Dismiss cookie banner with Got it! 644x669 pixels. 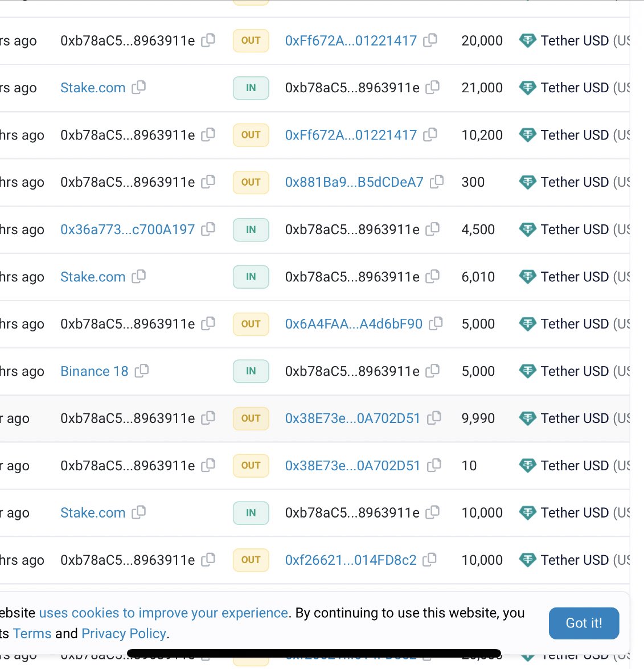584,623
